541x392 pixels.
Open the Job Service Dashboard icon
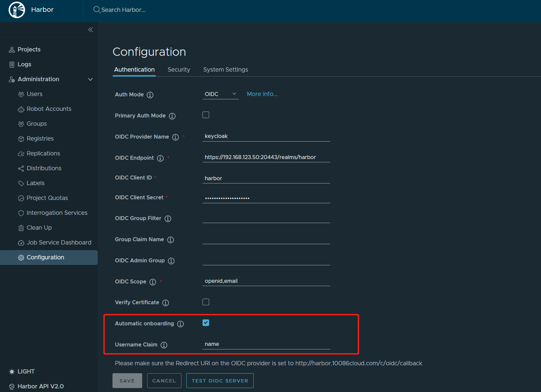point(21,243)
